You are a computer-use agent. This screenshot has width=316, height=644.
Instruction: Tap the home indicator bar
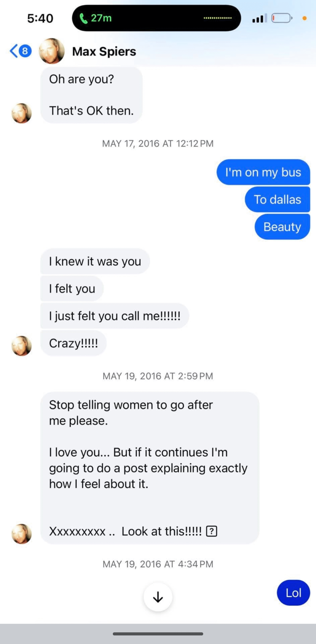[158, 634]
